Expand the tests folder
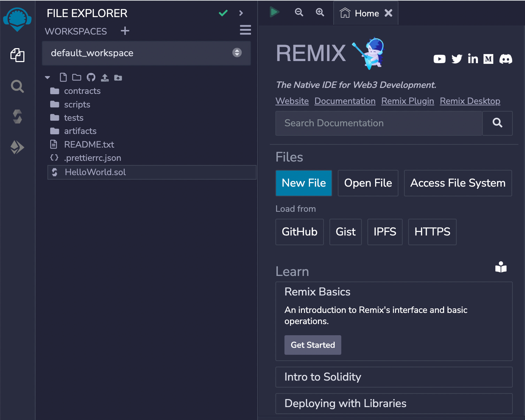525x420 pixels. 67,118
